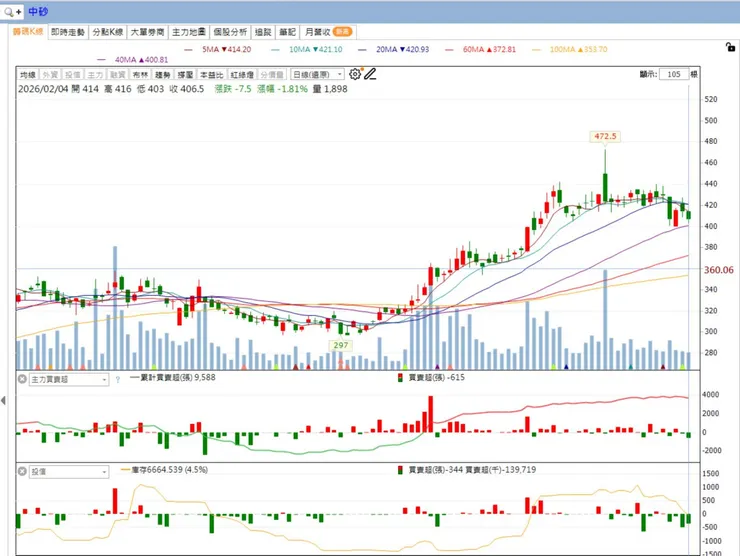
Task: Click the 360.06 price axis marker
Action: [x=719, y=270]
